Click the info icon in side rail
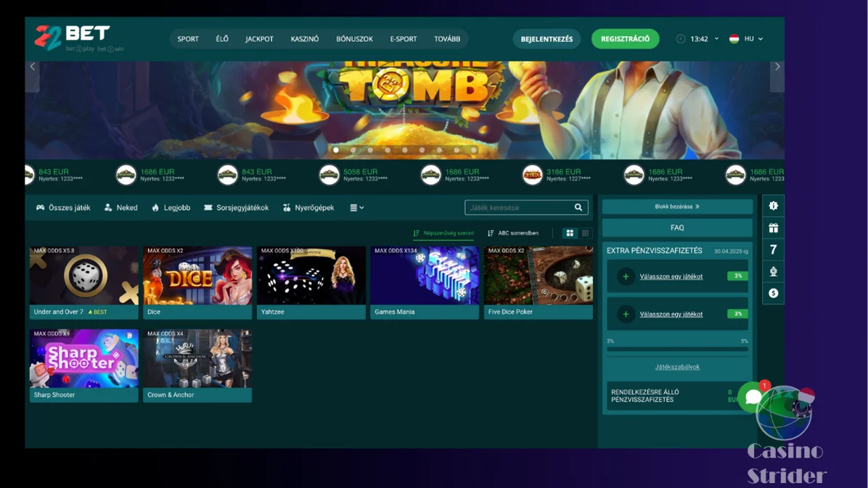 coord(774,206)
